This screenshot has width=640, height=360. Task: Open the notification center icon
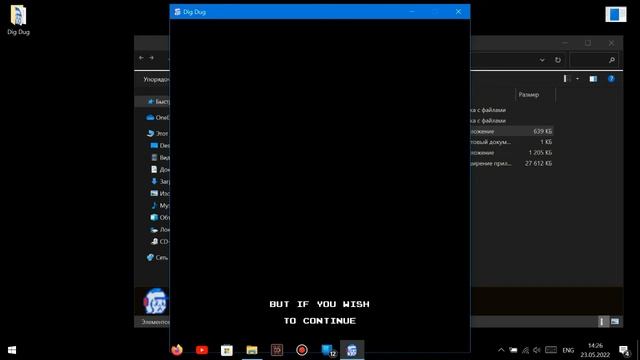click(624, 350)
